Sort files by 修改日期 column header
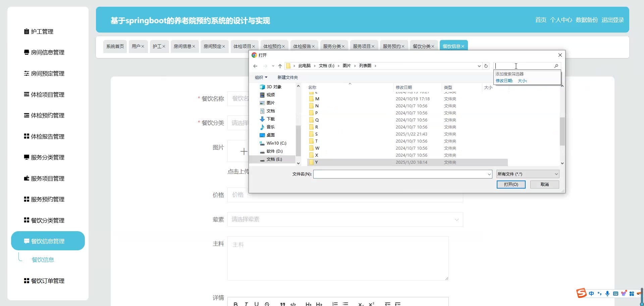Image resolution: width=644 pixels, height=306 pixels. [x=418, y=87]
